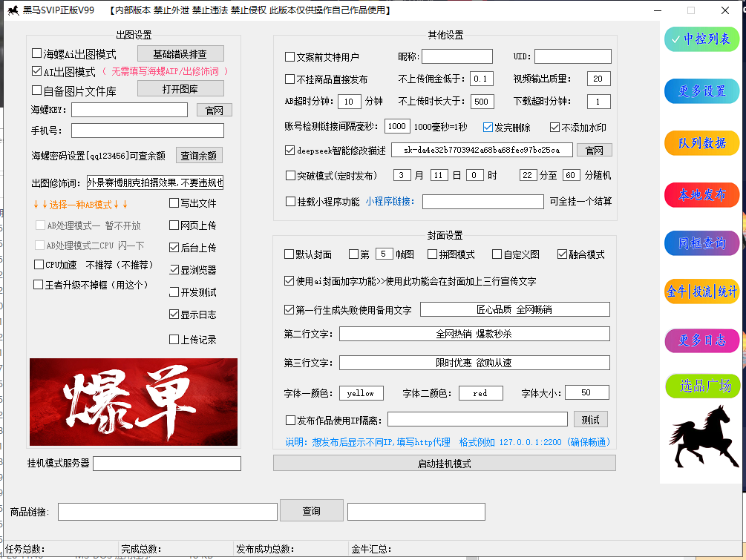Click 官网 next to 海螺KEY field
This screenshot has width=746, height=560.
(213, 109)
